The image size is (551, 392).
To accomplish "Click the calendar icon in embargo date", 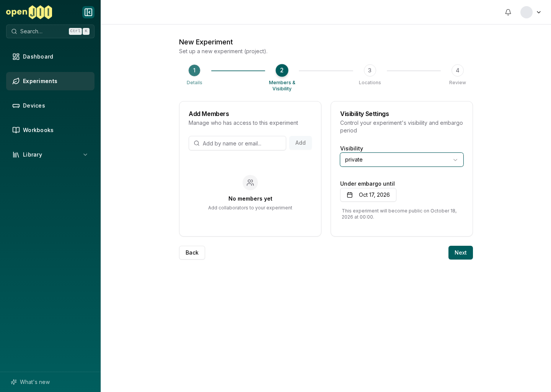I will coord(350,195).
